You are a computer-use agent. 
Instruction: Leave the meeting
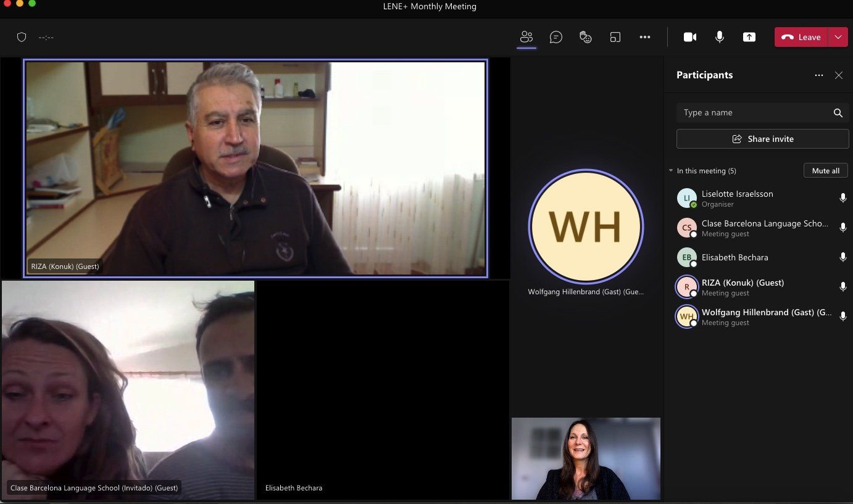[802, 37]
